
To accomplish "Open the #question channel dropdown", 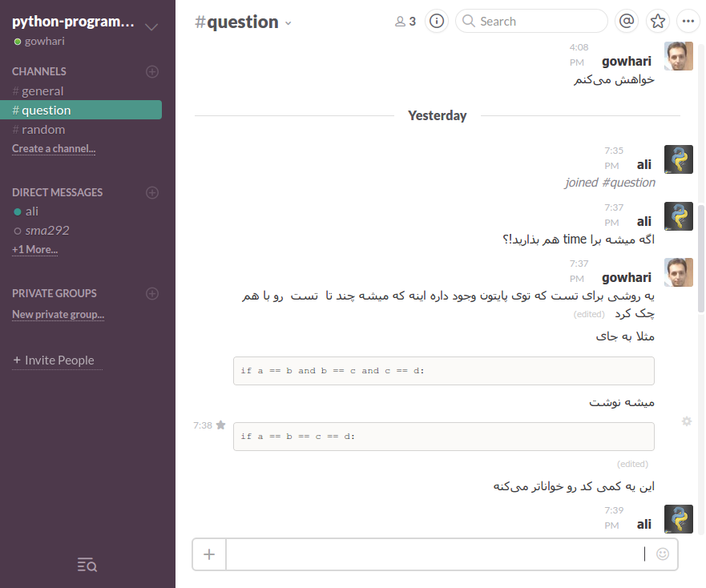I will pyautogui.click(x=288, y=23).
